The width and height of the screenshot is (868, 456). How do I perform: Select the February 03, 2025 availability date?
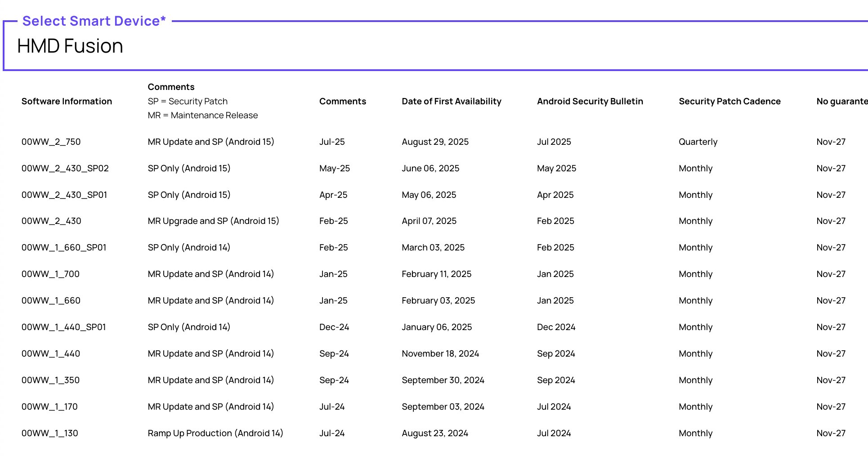(x=438, y=300)
